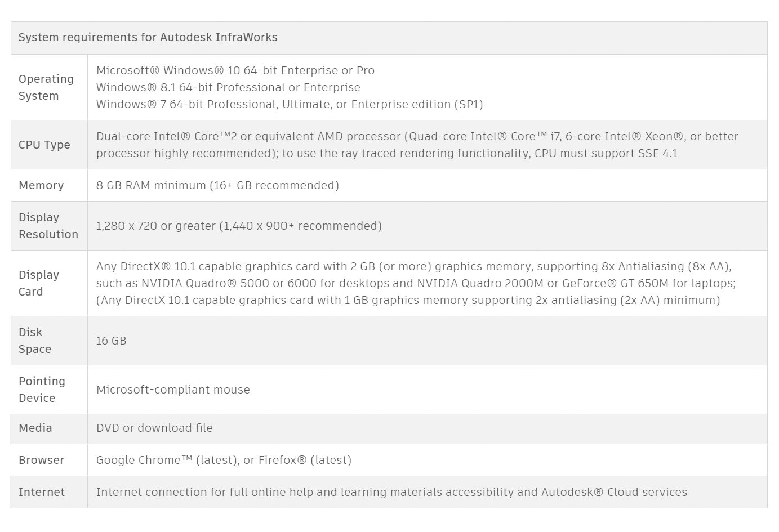Image resolution: width=779 pixels, height=532 pixels.
Task: Select the Browser row label
Action: pyautogui.click(x=41, y=460)
